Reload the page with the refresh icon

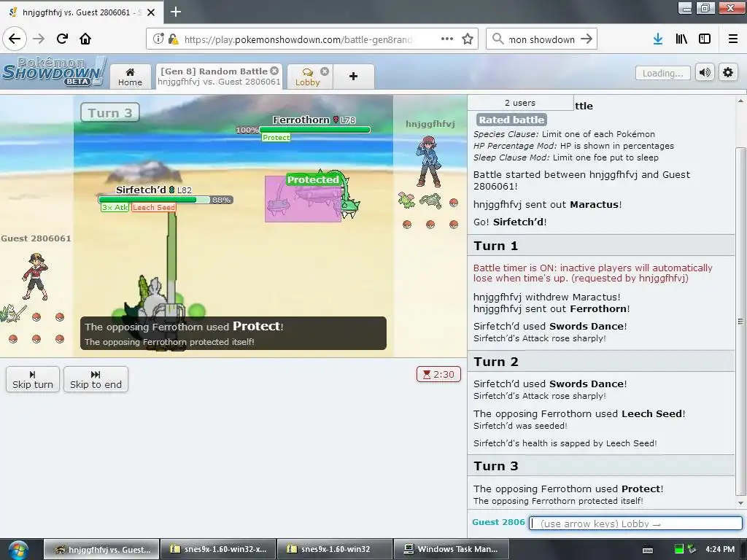pyautogui.click(x=62, y=39)
